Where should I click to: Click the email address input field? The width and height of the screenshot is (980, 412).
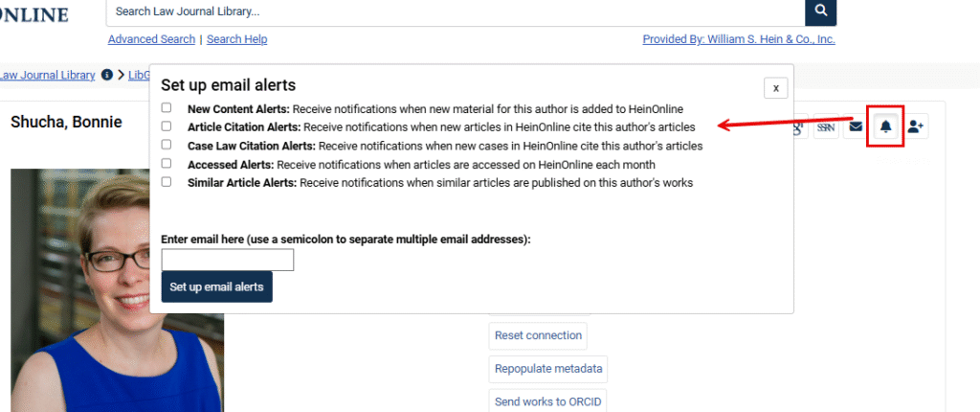[x=228, y=260]
